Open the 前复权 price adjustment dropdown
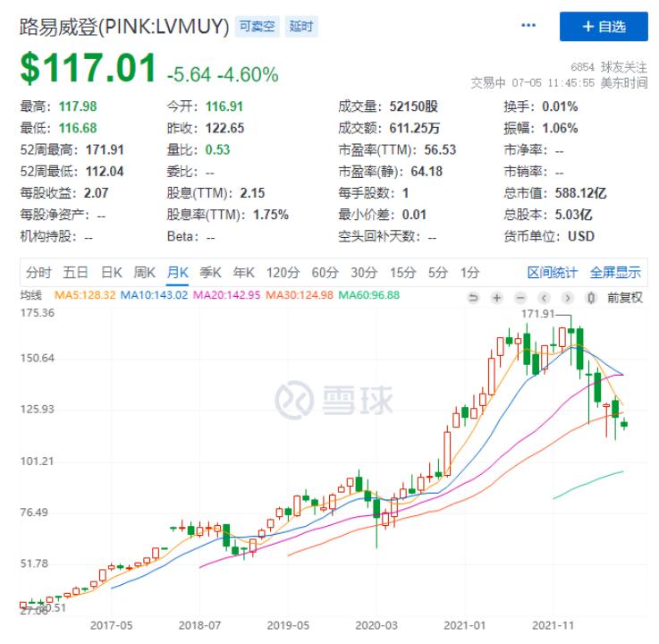Image resolution: width=659 pixels, height=644 pixels. 624,298
